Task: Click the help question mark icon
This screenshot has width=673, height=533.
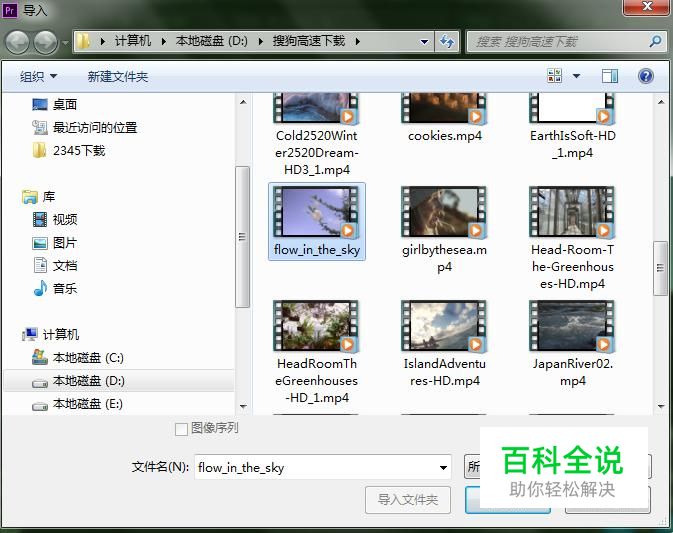Action: (x=646, y=76)
